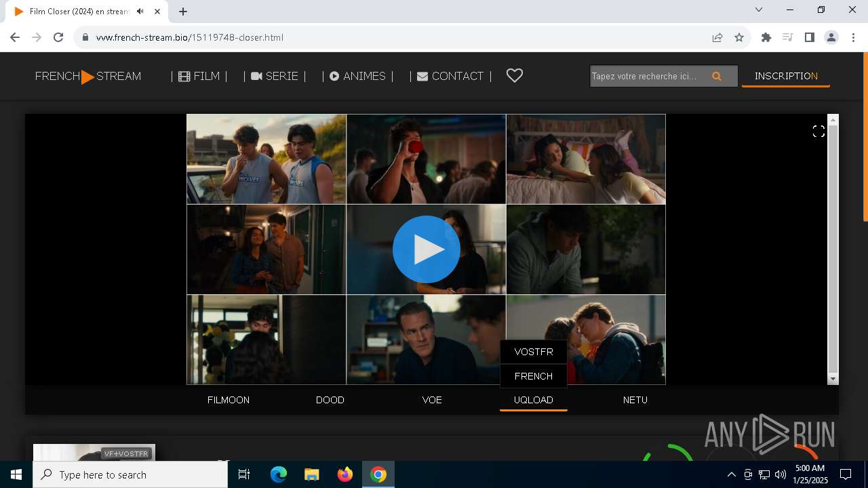Click the address bar URL
868x488 pixels.
pyautogui.click(x=190, y=37)
